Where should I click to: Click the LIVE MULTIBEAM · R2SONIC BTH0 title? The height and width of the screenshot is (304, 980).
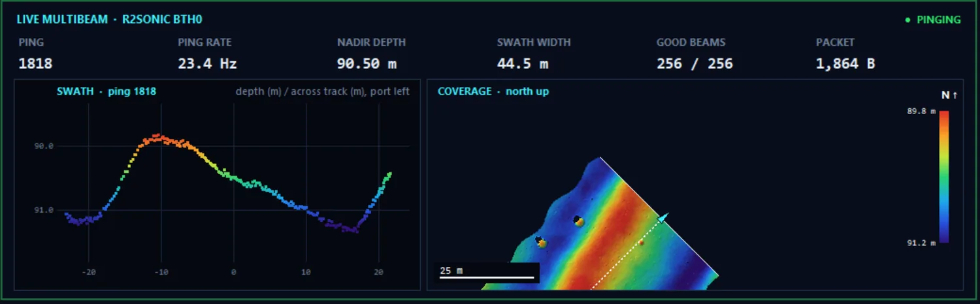pyautogui.click(x=110, y=20)
